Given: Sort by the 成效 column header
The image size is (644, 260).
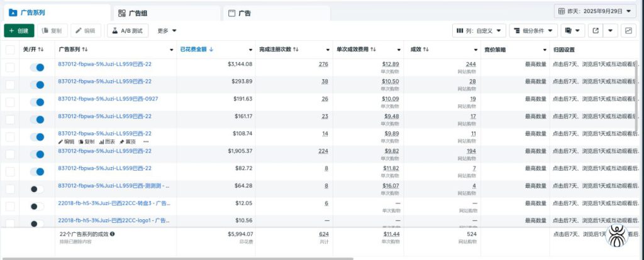Looking at the screenshot, I should point(419,50).
